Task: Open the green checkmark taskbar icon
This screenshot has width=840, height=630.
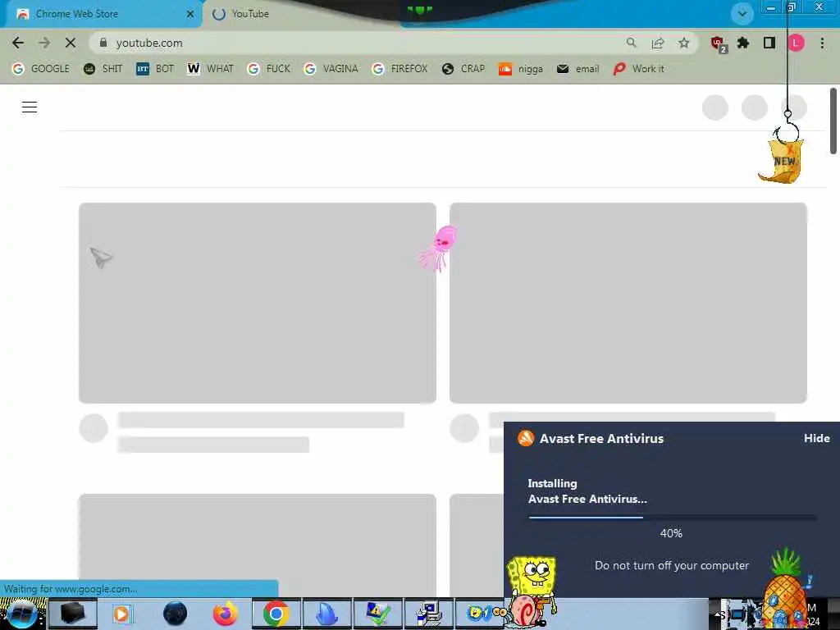Action: pos(377,614)
